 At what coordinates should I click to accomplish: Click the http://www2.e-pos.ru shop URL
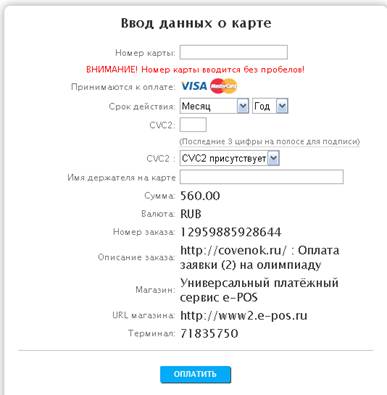coord(244,315)
